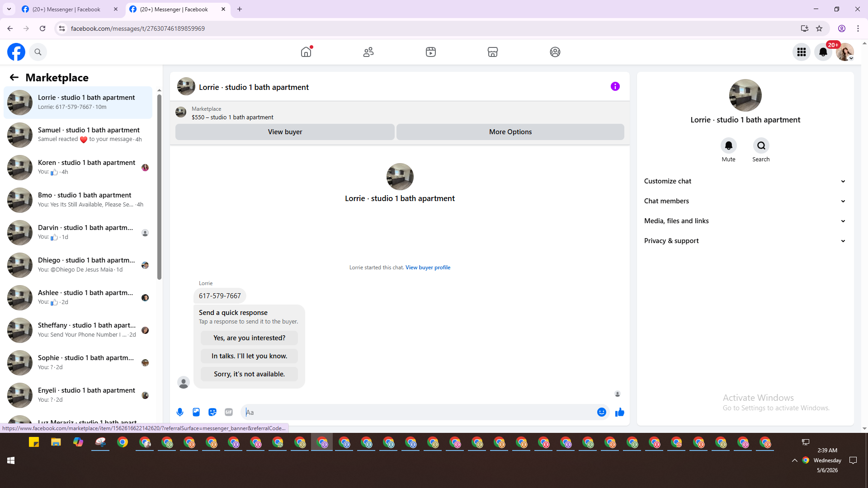Choose a sticker to send
The image size is (868, 488).
click(x=212, y=412)
